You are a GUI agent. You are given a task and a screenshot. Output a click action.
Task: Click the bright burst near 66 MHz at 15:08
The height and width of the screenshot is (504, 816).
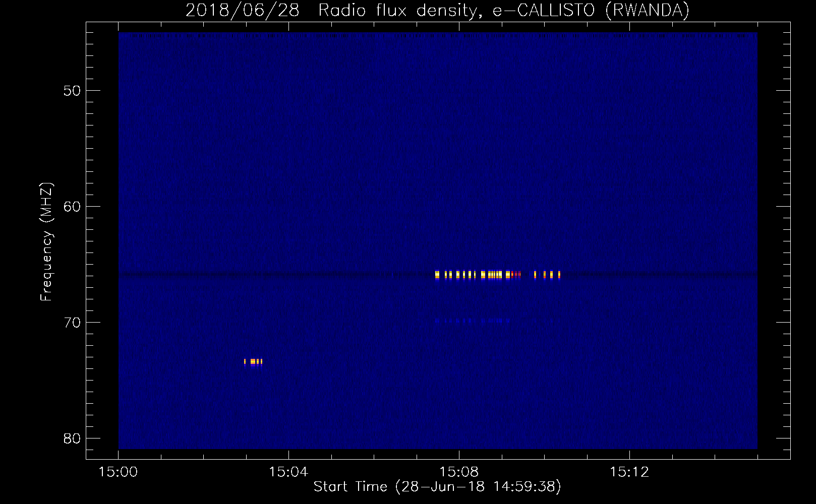[x=478, y=275]
